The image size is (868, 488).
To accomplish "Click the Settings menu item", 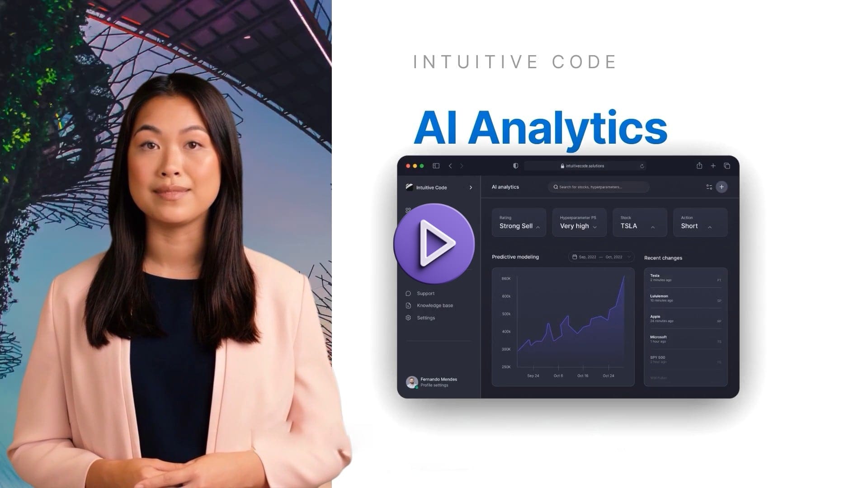I will [426, 318].
